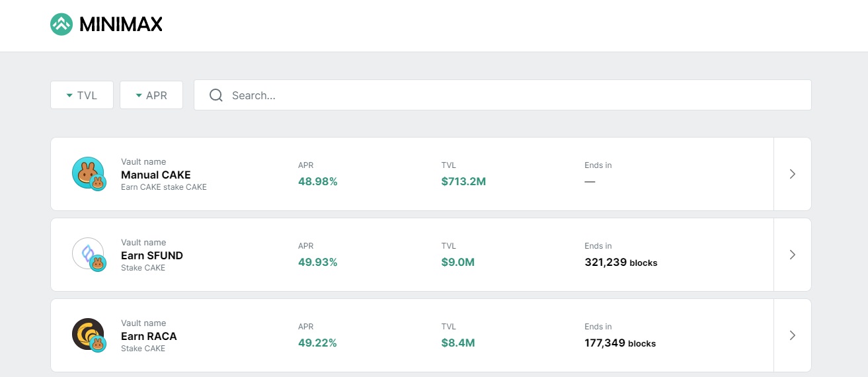Viewport: 868px width, 377px height.
Task: Click the Earn CAKE stake CAKE subtitle
Action: 164,187
